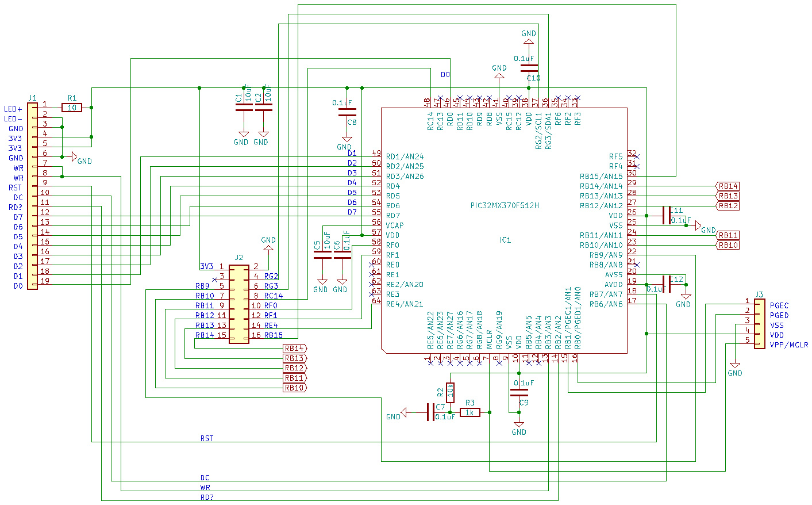This screenshot has height=505, width=812.
Task: Select resistor R2 10k symbol
Action: (x=450, y=392)
